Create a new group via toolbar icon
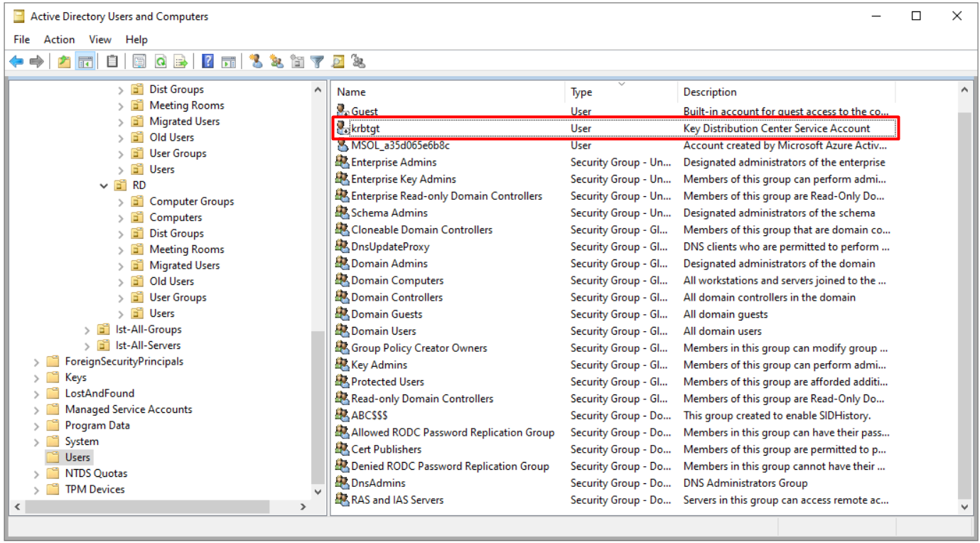Image resolution: width=980 pixels, height=543 pixels. pos(276,62)
